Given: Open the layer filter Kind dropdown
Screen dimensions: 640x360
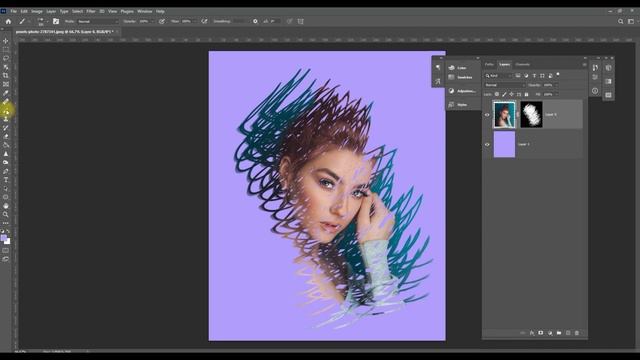Looking at the screenshot, I should click(498, 76).
